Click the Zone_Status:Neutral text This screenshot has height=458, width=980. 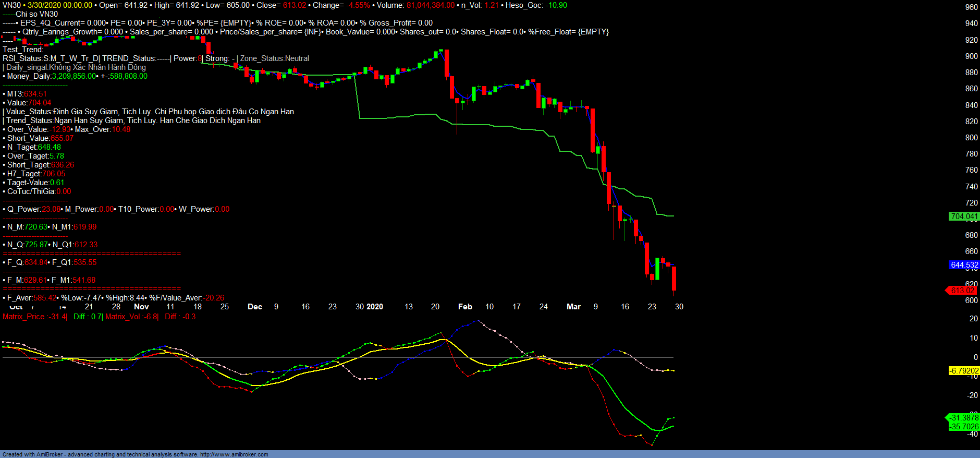coord(275,58)
